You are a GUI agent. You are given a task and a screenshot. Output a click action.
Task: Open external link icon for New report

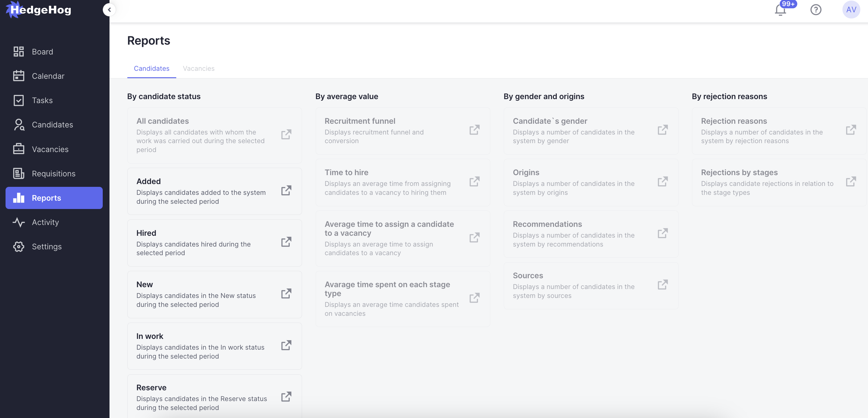(286, 294)
